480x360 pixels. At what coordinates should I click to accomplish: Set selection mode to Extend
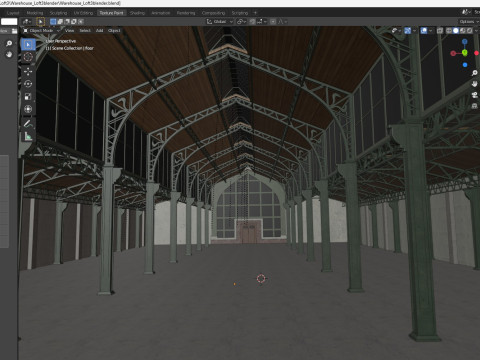click(60, 22)
